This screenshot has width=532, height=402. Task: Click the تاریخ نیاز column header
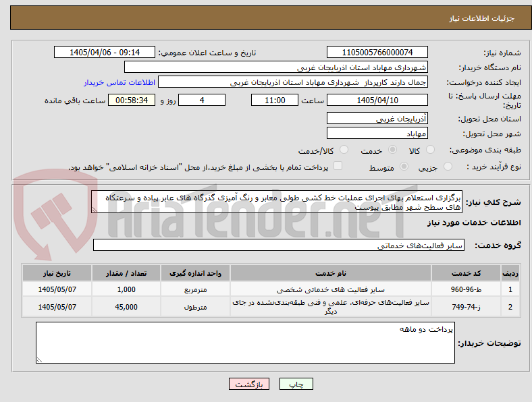coord(57,273)
